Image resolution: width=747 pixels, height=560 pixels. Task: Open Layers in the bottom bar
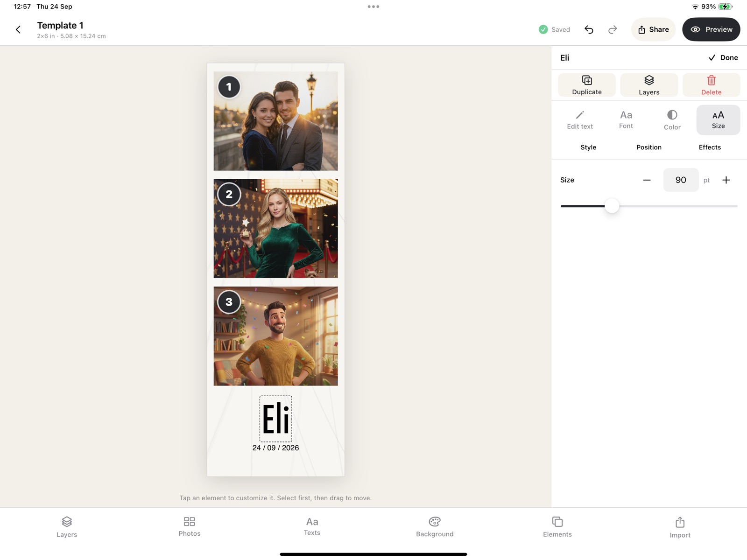tap(67, 527)
